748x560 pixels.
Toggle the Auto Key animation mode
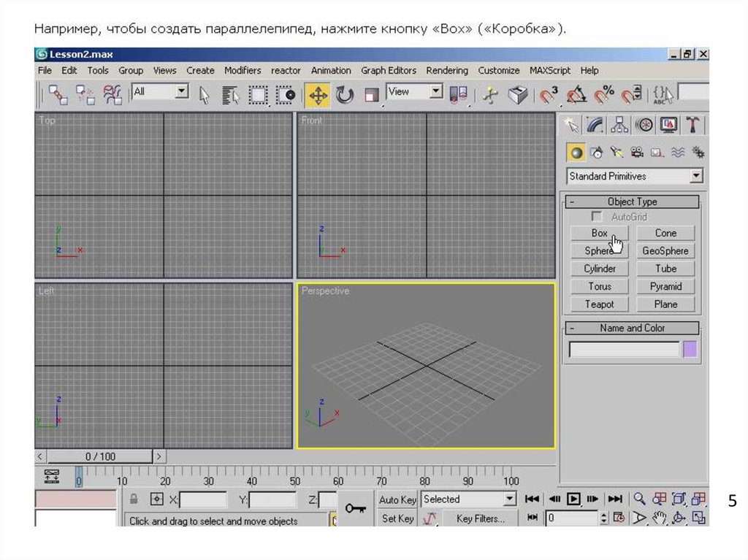pyautogui.click(x=397, y=500)
